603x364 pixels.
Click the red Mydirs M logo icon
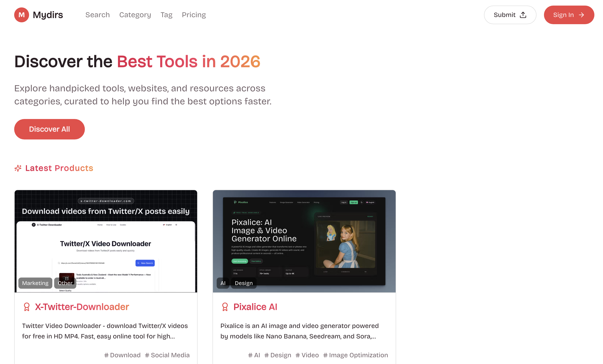22,15
